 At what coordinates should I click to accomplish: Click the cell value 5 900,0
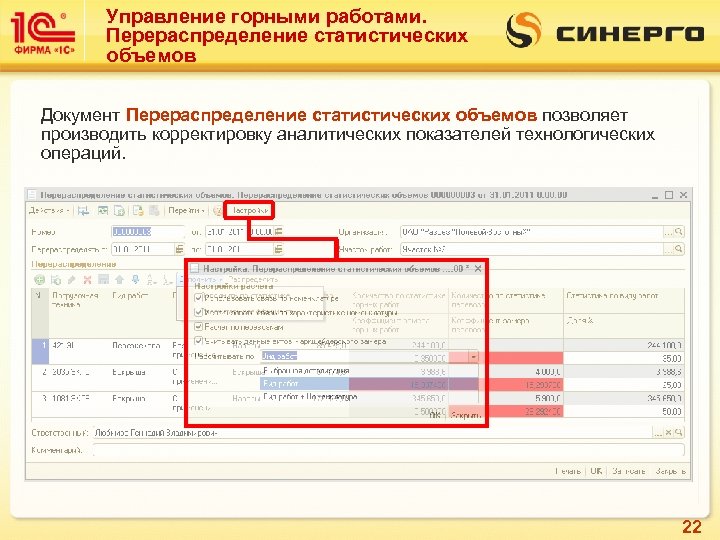pos(547,398)
